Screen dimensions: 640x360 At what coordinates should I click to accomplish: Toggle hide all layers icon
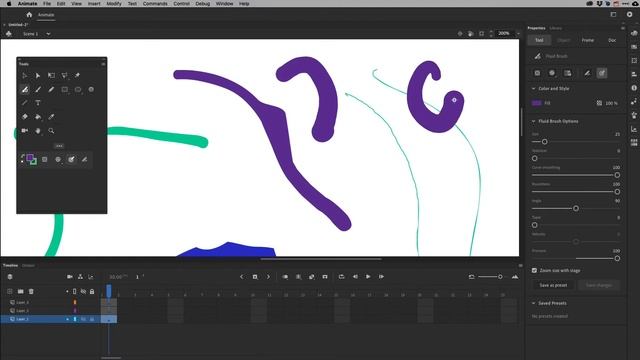click(x=83, y=291)
